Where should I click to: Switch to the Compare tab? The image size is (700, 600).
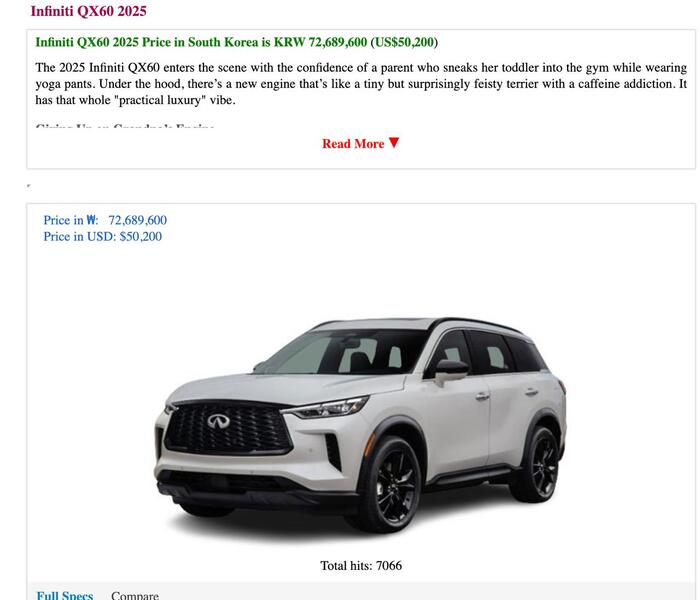point(135,595)
